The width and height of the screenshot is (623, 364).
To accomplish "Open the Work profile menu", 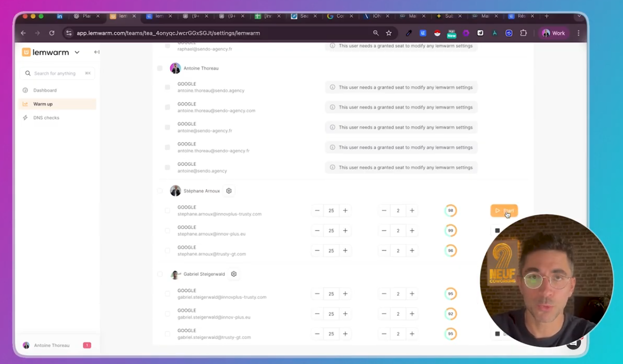I will tap(553, 33).
